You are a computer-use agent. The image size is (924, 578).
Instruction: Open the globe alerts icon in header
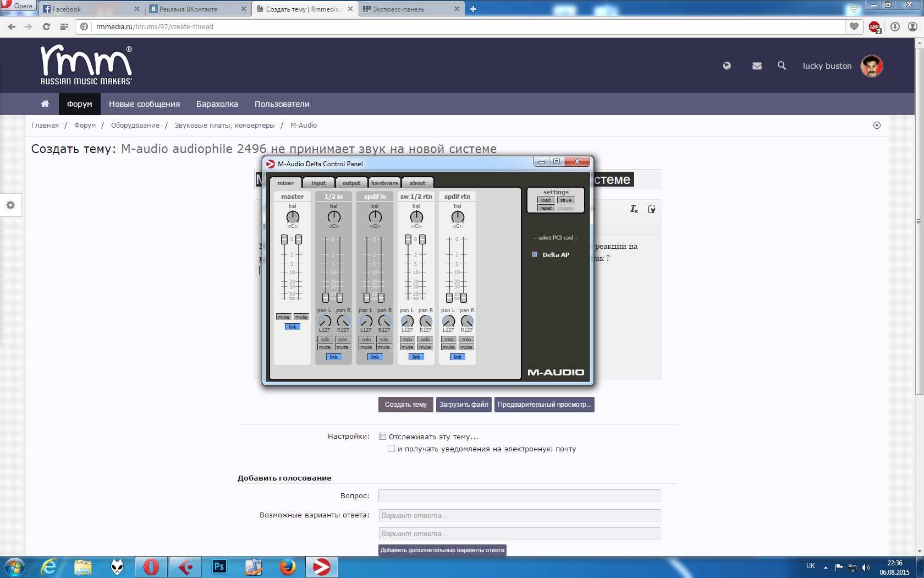pos(727,66)
